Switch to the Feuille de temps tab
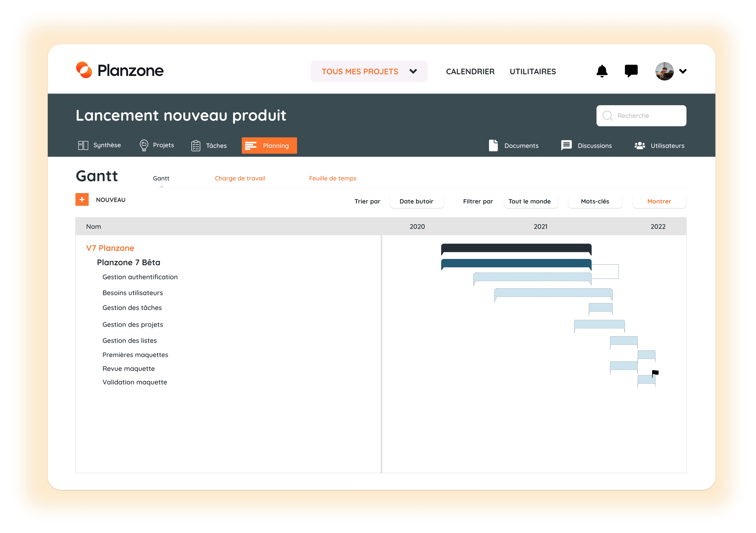756x533 pixels. [x=332, y=178]
